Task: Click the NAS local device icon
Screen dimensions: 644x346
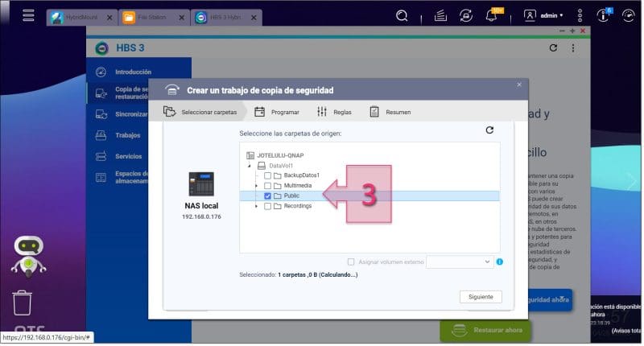Action: pos(201,183)
